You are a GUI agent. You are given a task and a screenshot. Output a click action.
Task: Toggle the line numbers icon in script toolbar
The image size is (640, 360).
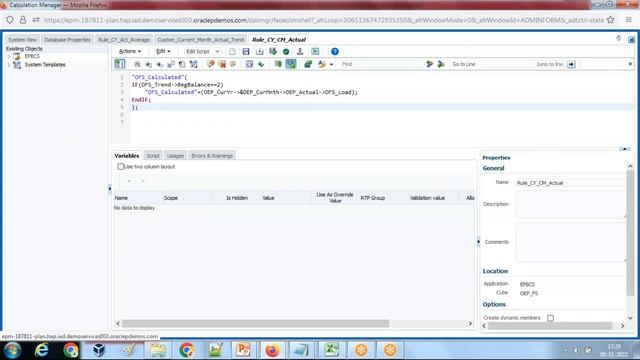click(x=120, y=64)
